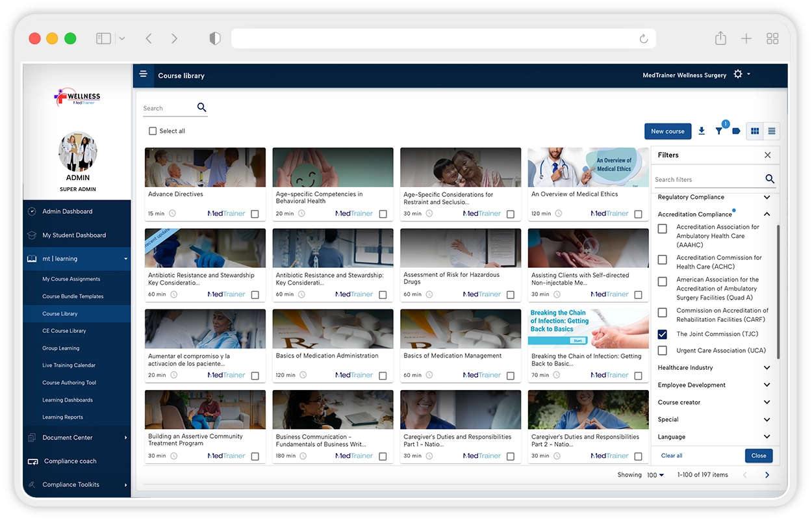Check the Select all checkbox

pyautogui.click(x=153, y=131)
